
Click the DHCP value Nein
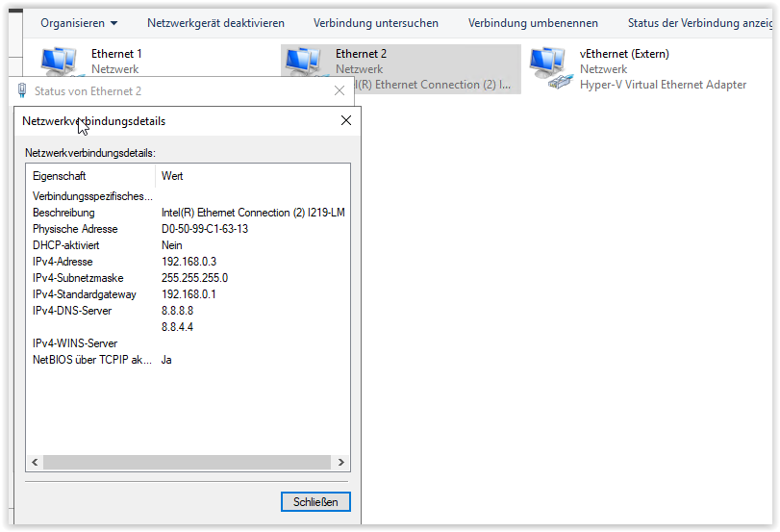(172, 245)
